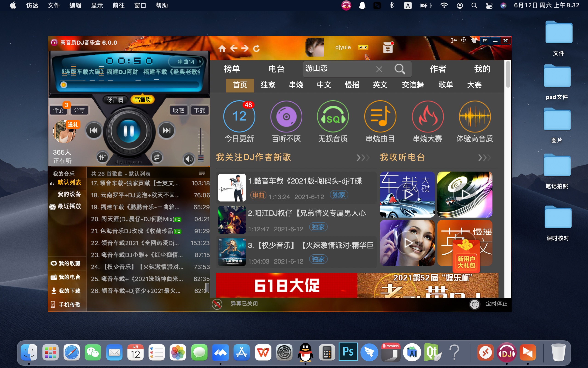Open 串烧大赛 flame icon
588x368 pixels.
pos(427,116)
